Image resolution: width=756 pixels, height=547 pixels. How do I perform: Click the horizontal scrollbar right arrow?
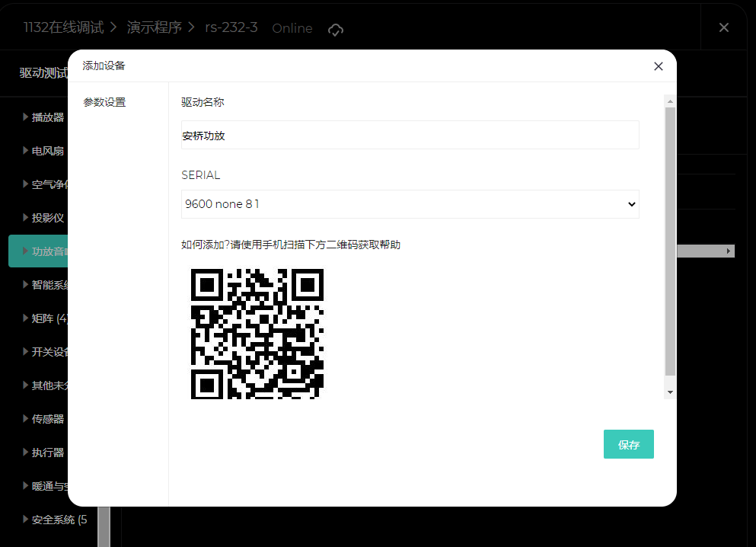point(729,251)
